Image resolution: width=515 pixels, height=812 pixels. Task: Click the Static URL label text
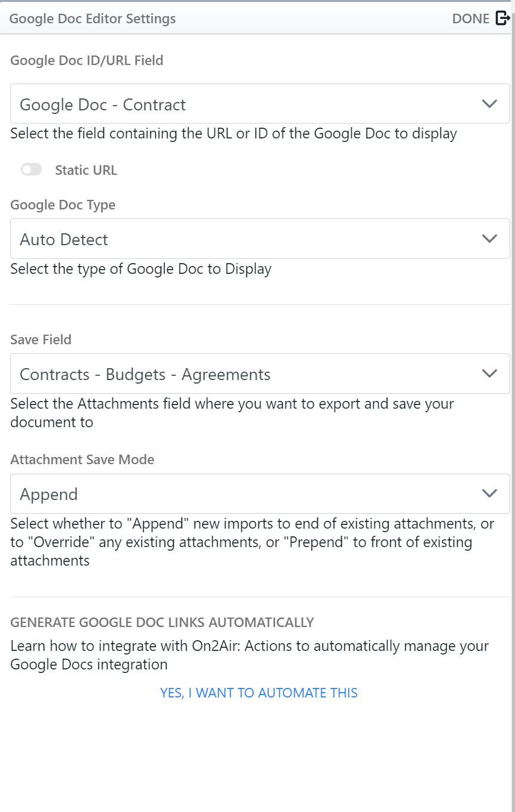pos(86,170)
